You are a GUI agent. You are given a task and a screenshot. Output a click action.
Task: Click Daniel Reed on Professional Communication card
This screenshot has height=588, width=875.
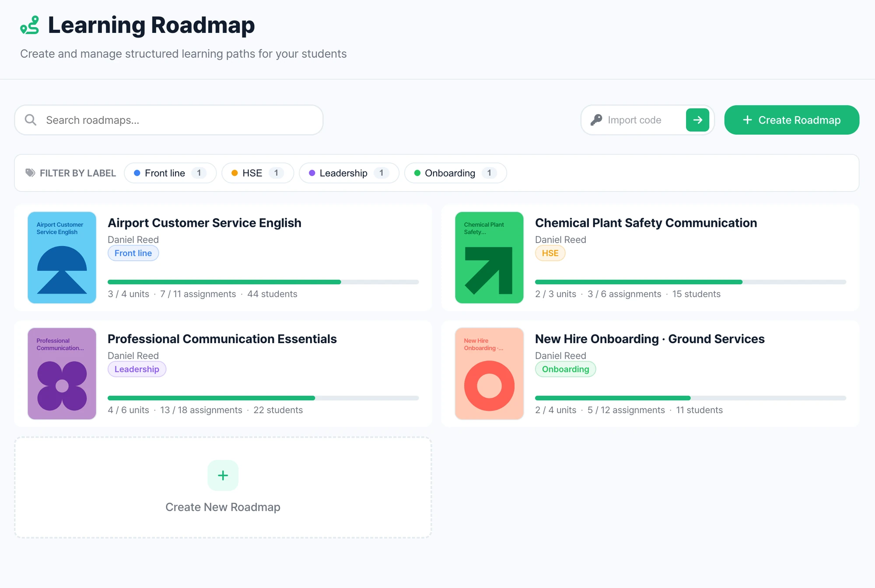133,356
